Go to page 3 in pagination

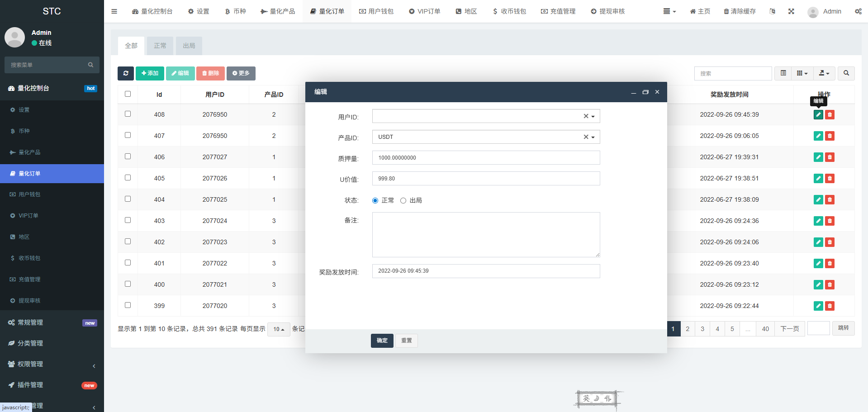(x=702, y=329)
